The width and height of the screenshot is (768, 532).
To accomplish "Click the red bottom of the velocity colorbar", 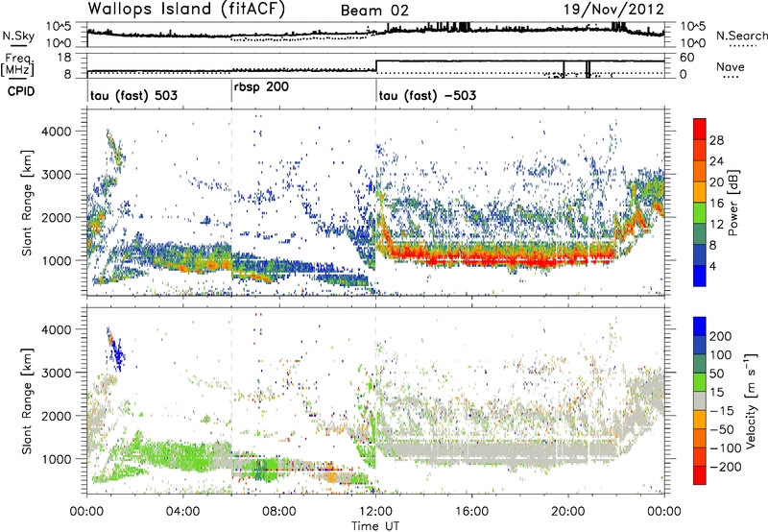I will pyautogui.click(x=700, y=475).
